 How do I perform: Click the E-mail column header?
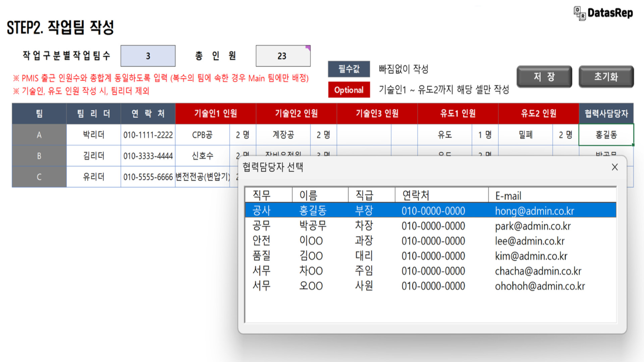pyautogui.click(x=507, y=195)
